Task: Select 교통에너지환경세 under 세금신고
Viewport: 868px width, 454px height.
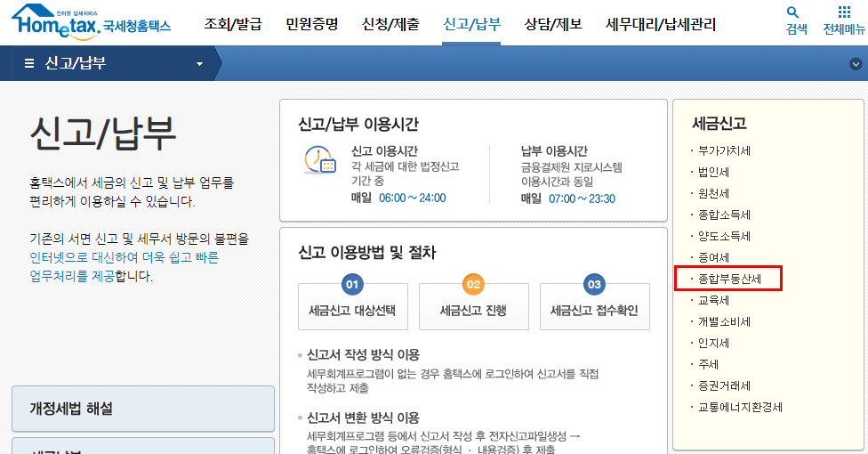Action: 740,408
